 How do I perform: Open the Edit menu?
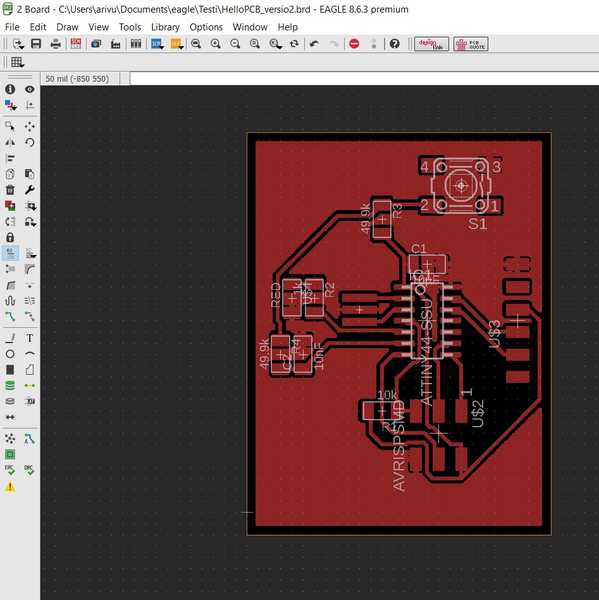[x=38, y=27]
